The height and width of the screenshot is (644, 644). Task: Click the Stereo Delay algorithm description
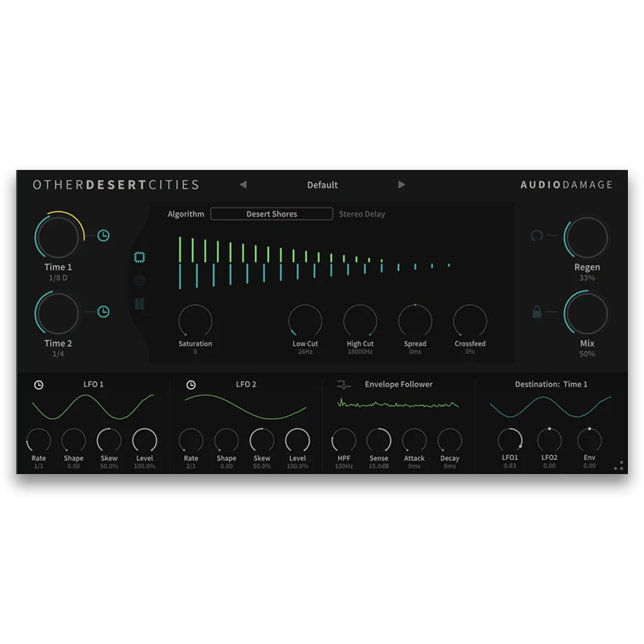coord(362,214)
